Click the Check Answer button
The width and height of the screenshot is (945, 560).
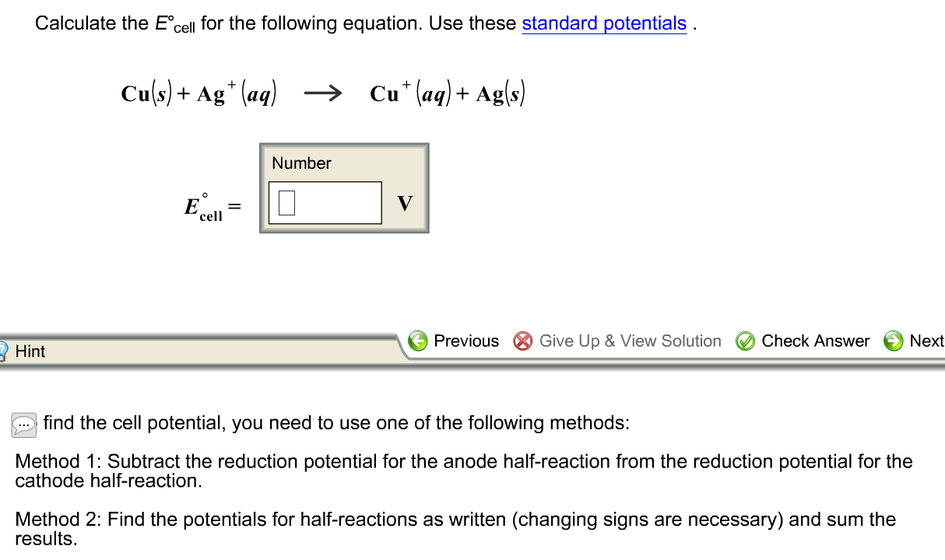click(x=816, y=341)
